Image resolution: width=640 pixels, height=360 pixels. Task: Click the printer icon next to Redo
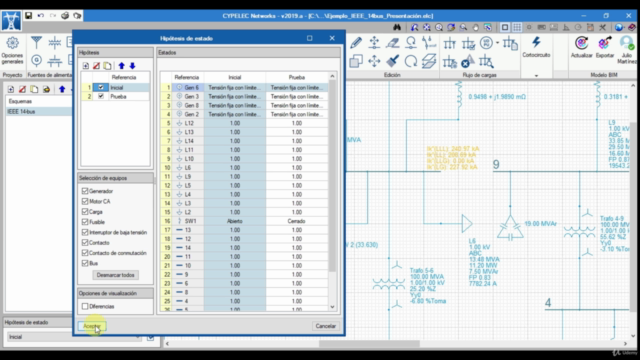(x=65, y=16)
